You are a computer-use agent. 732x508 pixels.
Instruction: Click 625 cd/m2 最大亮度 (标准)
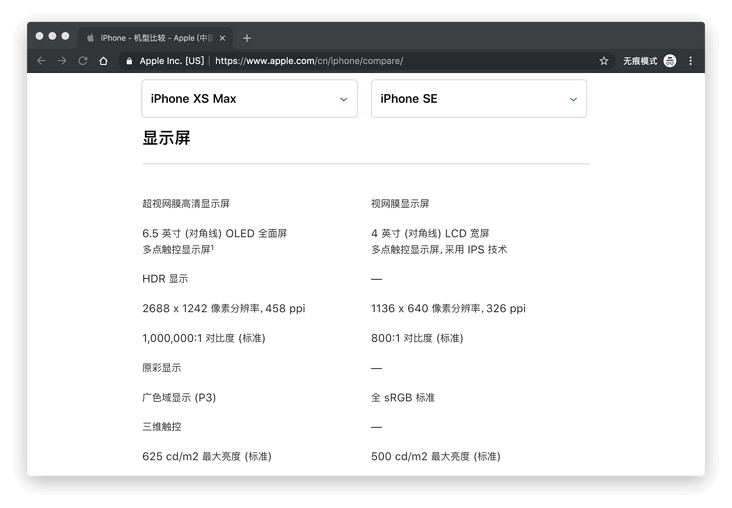click(207, 457)
